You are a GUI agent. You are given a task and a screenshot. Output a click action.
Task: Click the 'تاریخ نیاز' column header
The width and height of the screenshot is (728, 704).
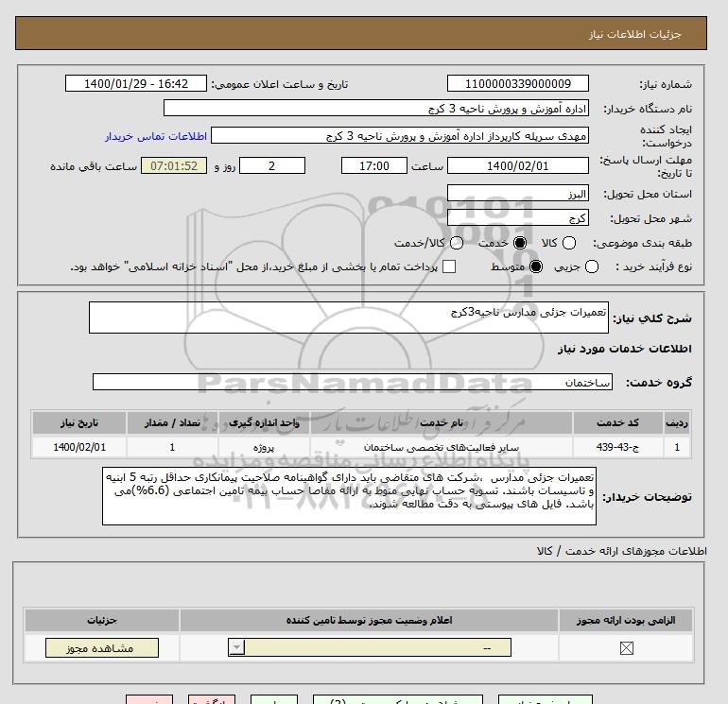79,422
